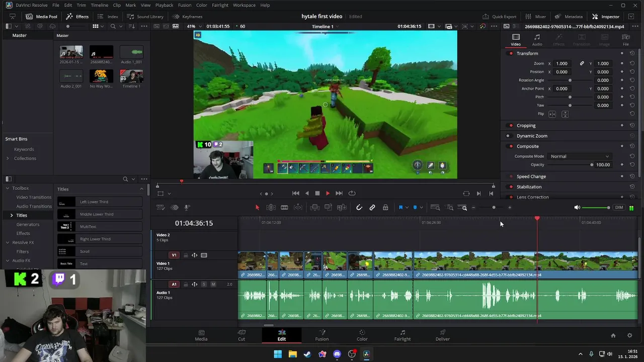Click the Full Extent Zoom icon
The height and width of the screenshot is (362, 644).
435,207
